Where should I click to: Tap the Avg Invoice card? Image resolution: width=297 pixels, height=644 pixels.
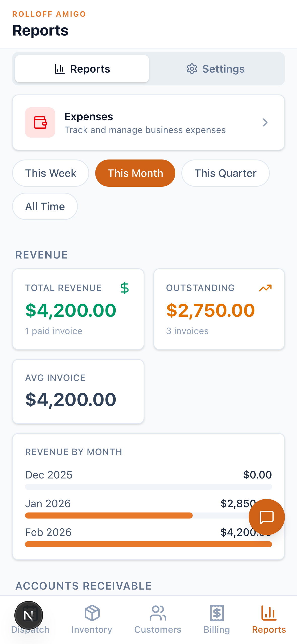pos(78,392)
